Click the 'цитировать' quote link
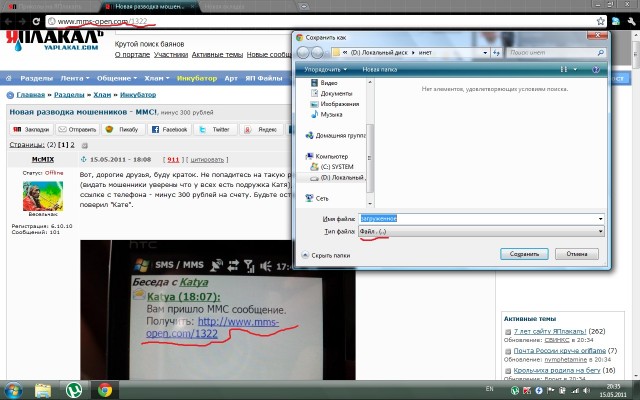The width and height of the screenshot is (640, 400). click(x=207, y=160)
